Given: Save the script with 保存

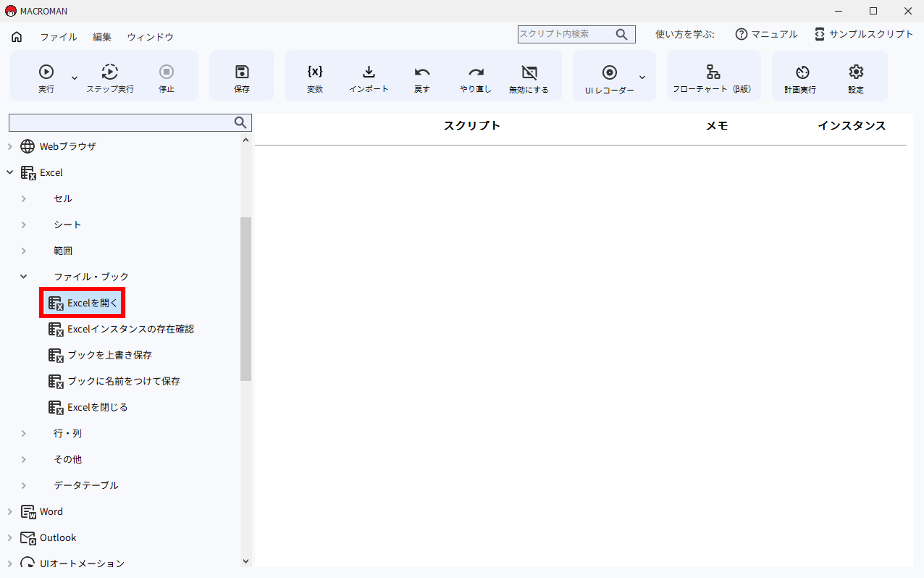Looking at the screenshot, I should coord(242,78).
